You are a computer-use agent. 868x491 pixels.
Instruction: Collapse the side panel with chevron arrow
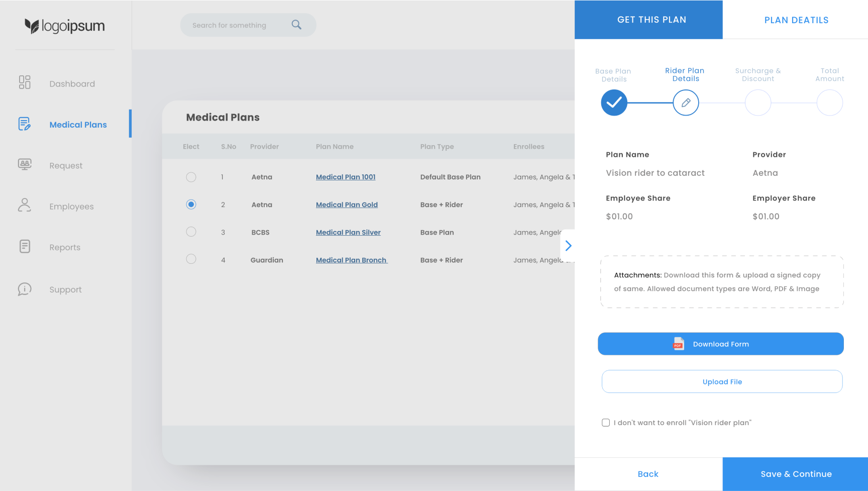point(568,246)
